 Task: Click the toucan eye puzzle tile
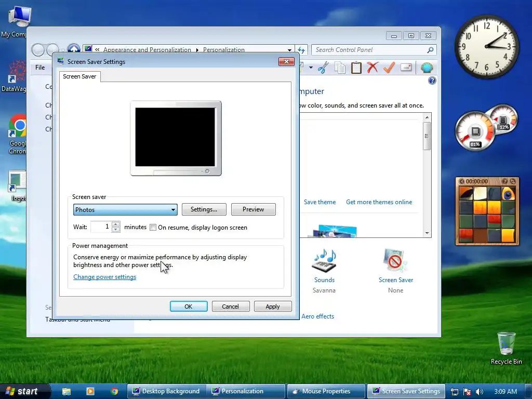508,194
